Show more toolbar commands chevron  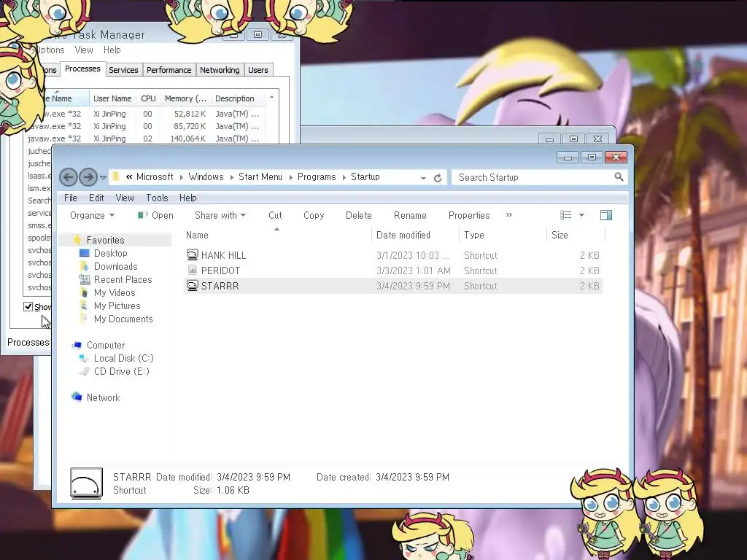coord(508,215)
